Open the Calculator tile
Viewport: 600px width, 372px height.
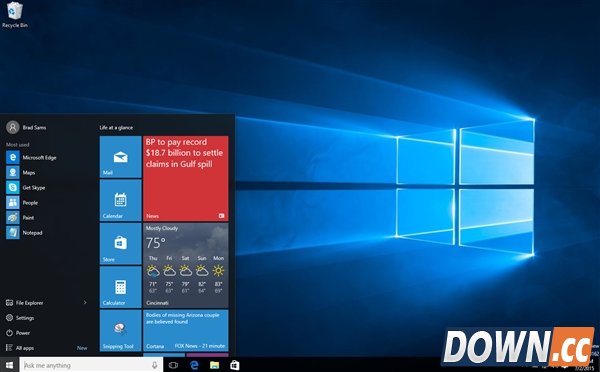click(x=121, y=287)
